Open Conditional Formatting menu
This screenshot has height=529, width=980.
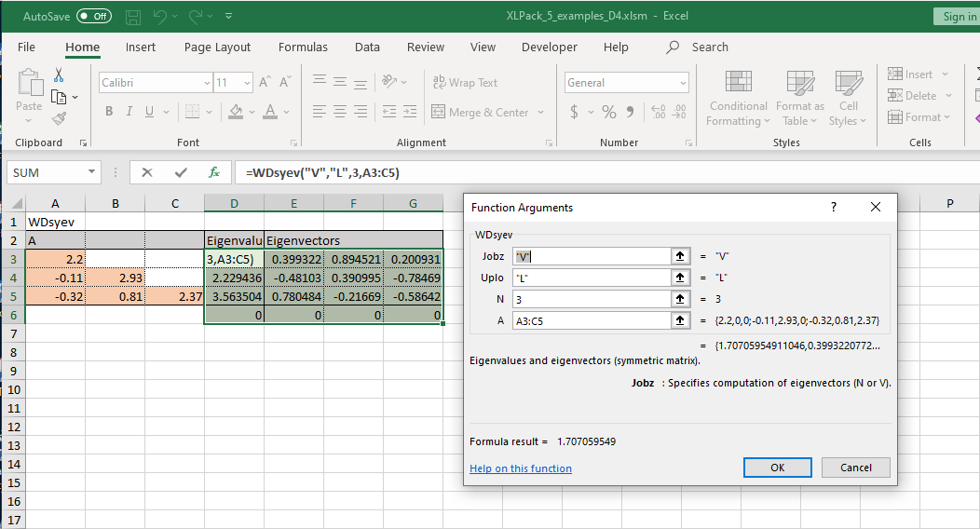tap(738, 98)
